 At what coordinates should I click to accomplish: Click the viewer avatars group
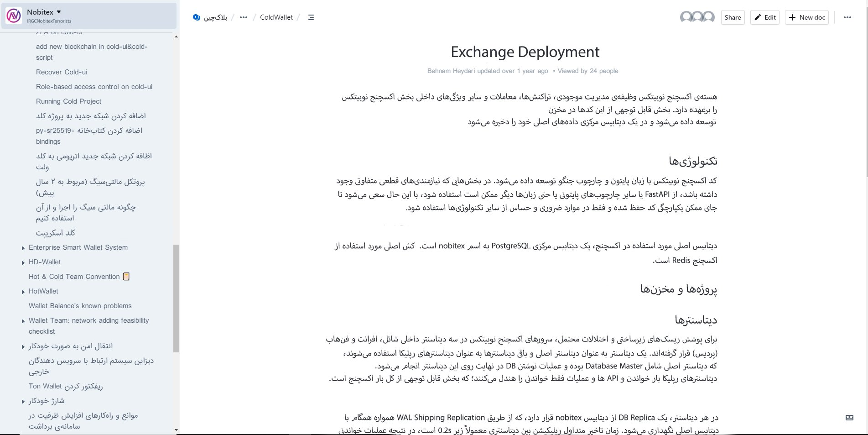tap(697, 17)
